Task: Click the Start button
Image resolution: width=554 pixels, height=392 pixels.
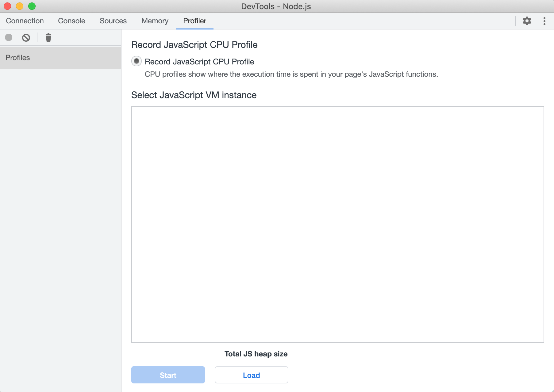Action: 168,375
